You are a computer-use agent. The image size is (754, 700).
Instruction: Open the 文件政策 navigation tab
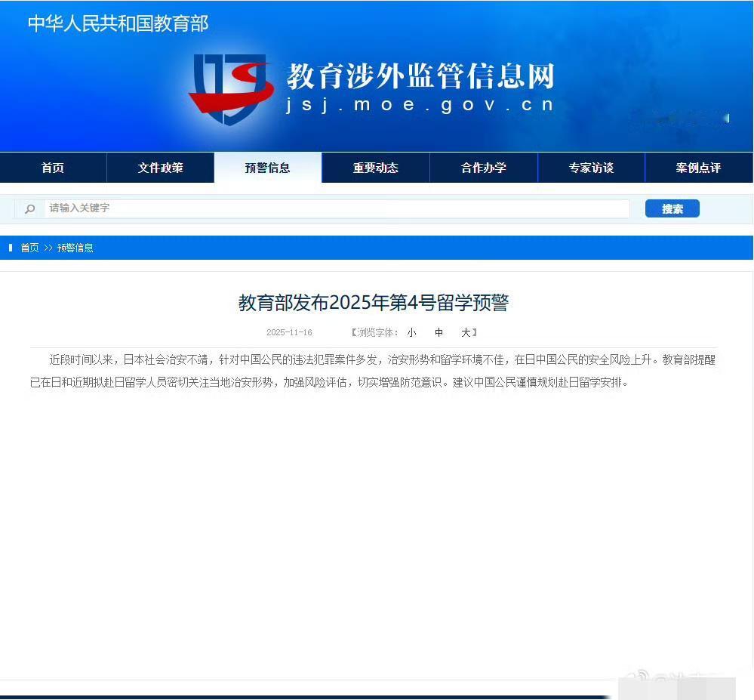point(161,168)
